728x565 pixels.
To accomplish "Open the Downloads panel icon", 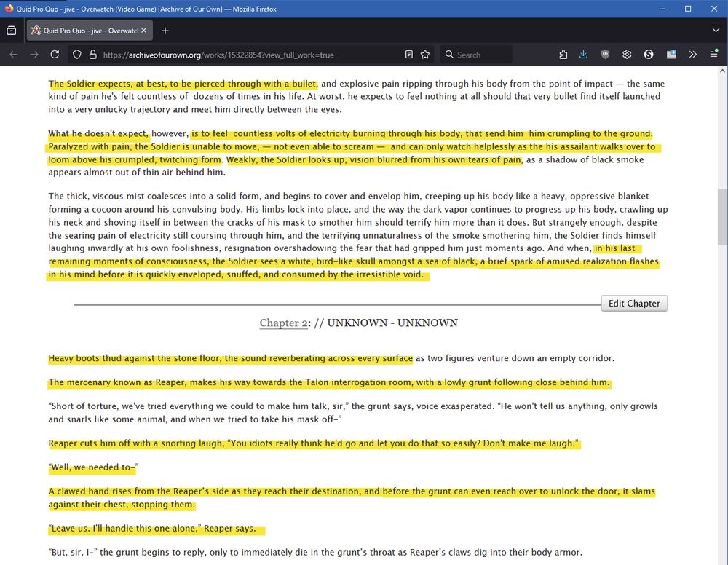I will click(583, 54).
